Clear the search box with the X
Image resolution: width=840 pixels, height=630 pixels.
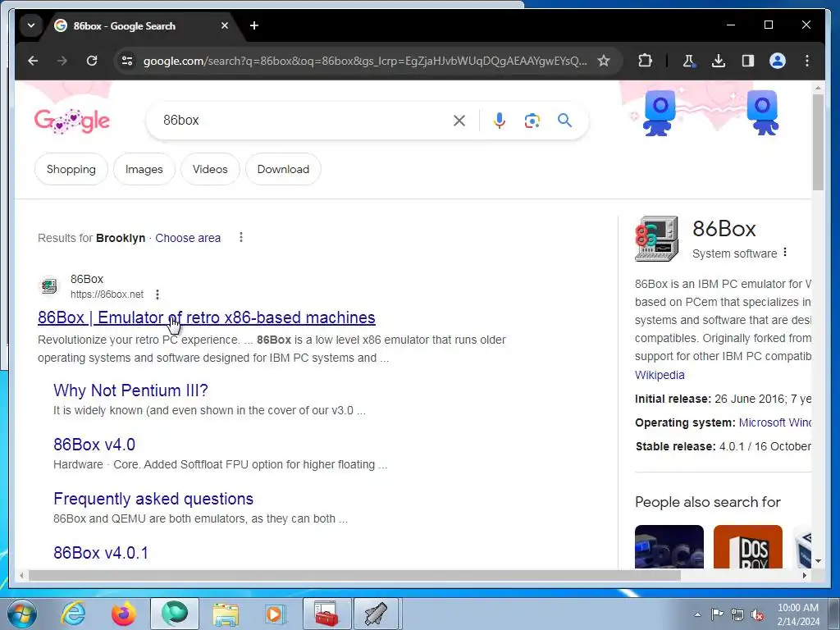pyautogui.click(x=459, y=121)
